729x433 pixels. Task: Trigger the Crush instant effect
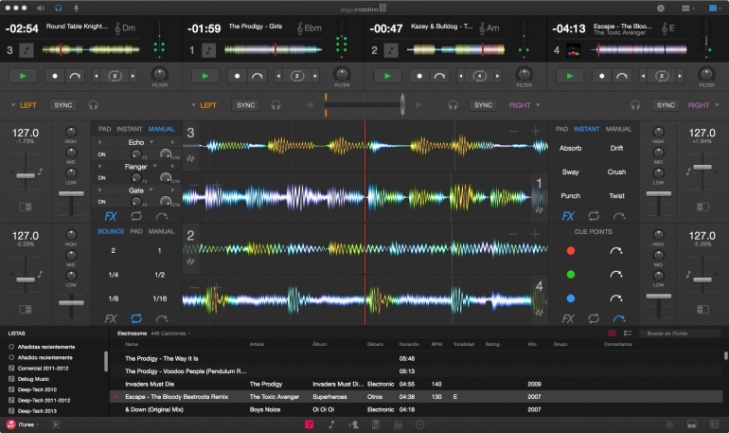click(x=616, y=172)
